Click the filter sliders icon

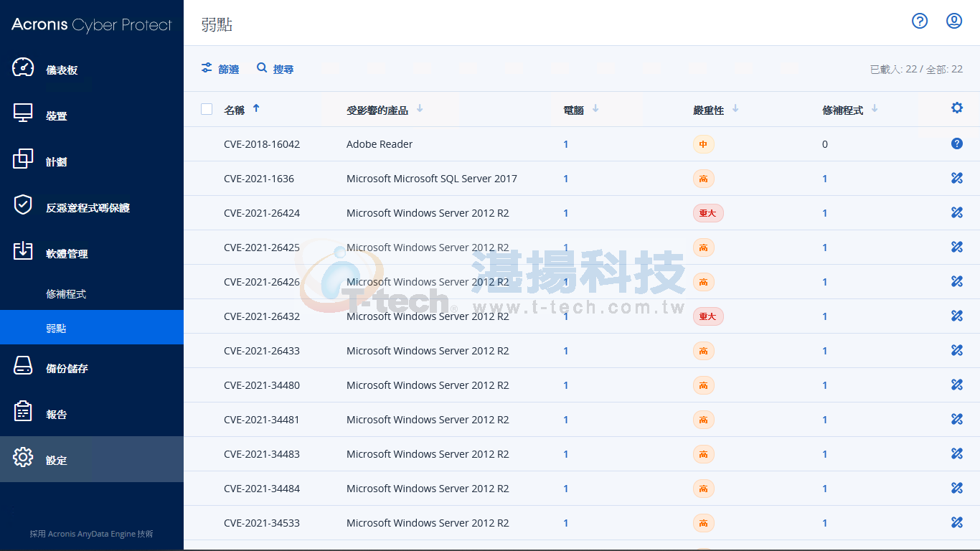click(x=207, y=68)
